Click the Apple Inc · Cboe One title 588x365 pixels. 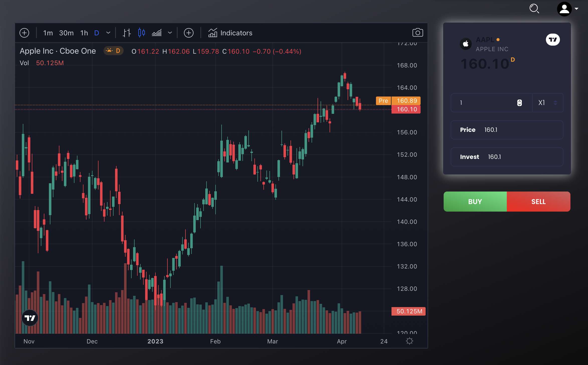[58, 51]
